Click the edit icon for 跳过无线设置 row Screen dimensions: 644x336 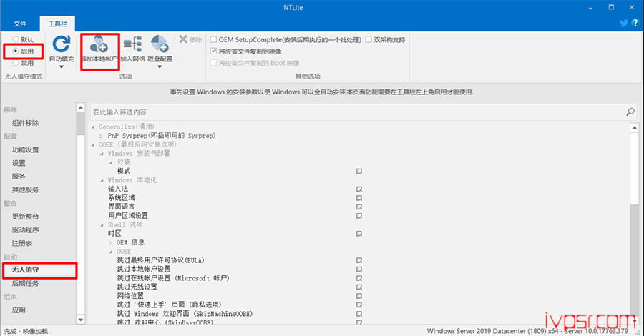pos(359,287)
